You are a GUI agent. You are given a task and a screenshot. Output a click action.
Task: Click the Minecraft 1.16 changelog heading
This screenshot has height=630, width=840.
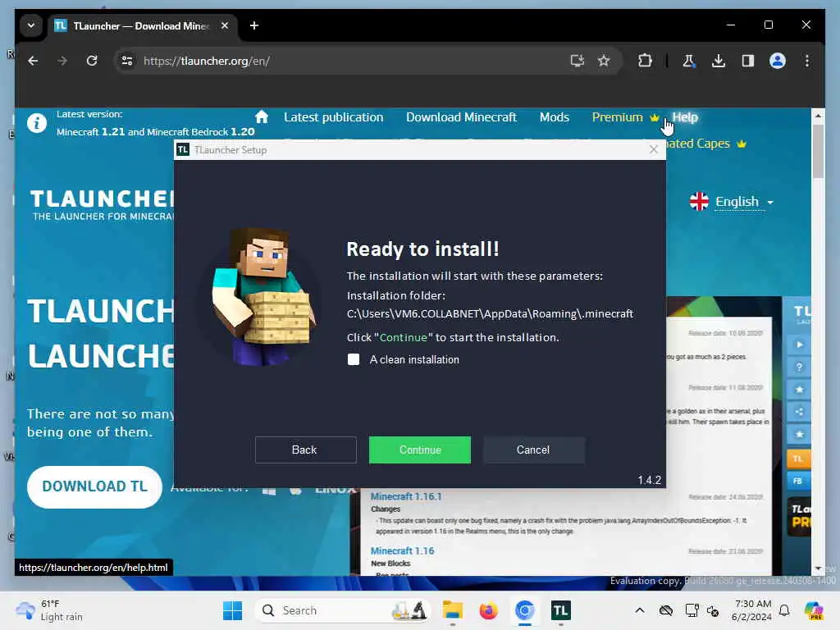[x=402, y=550]
